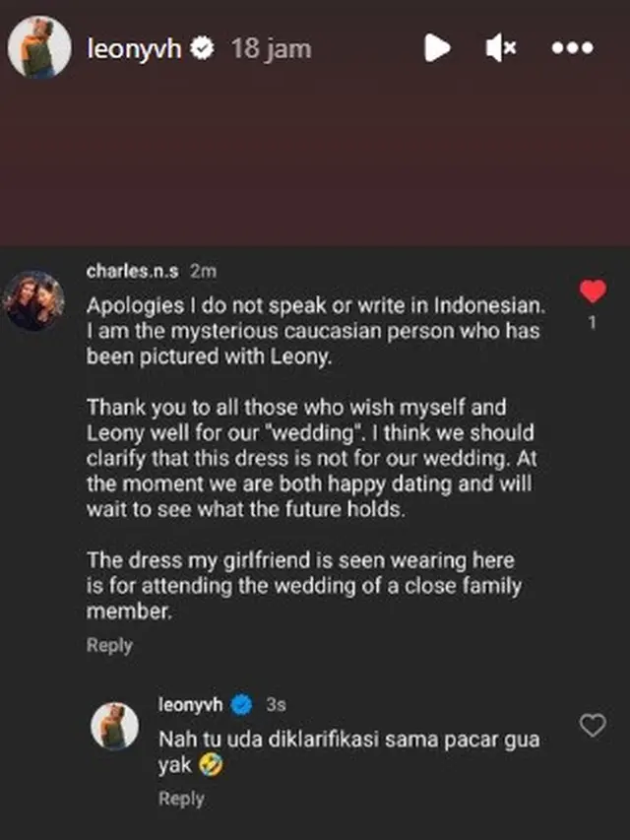This screenshot has height=840, width=630.
Task: Play the leonyvh story
Action: tap(437, 48)
